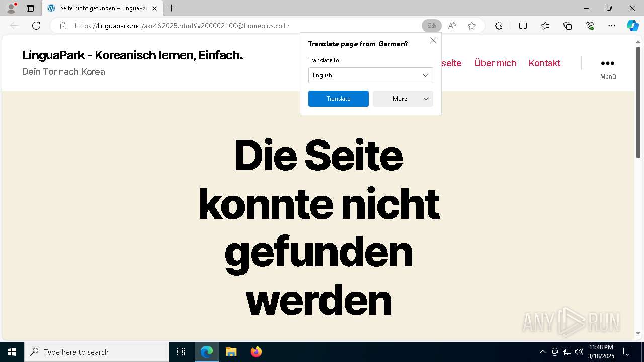644x362 pixels.
Task: Click the page vertical scrollbar thumb
Action: [638, 103]
